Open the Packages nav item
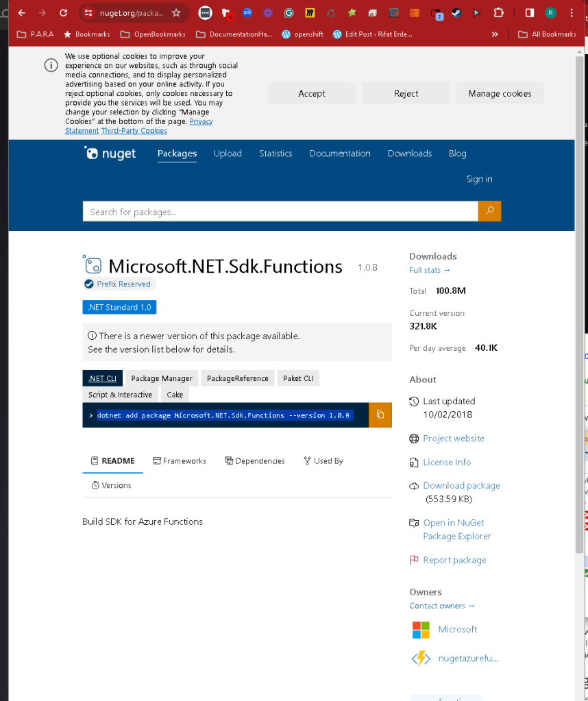 177,153
